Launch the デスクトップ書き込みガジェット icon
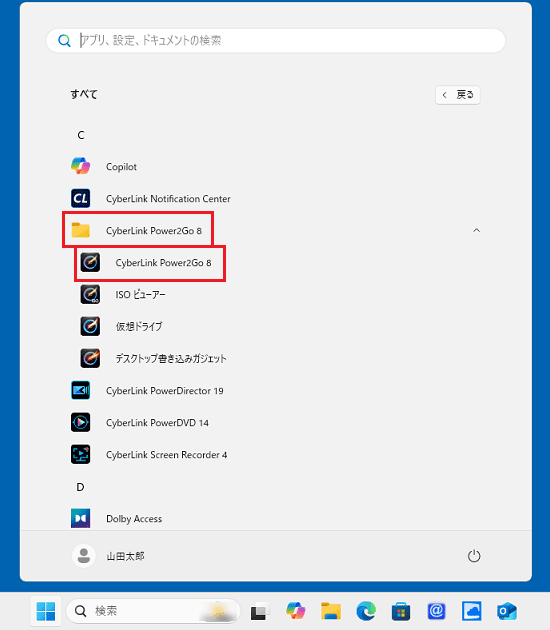 [x=90, y=358]
